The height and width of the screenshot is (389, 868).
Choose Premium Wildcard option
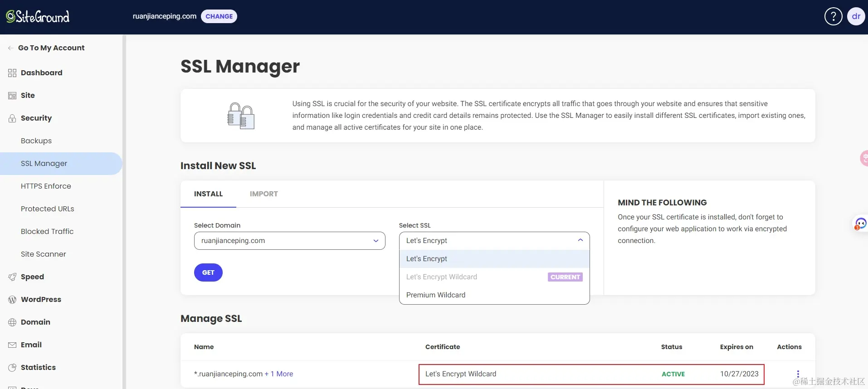(x=494, y=295)
